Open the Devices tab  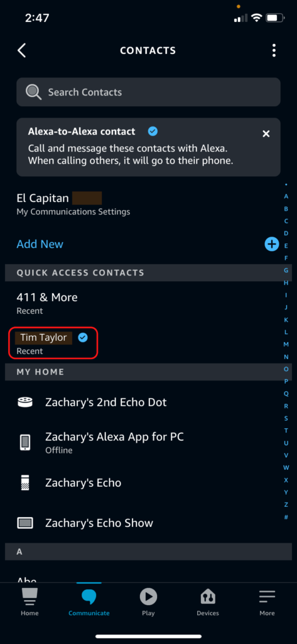[208, 602]
